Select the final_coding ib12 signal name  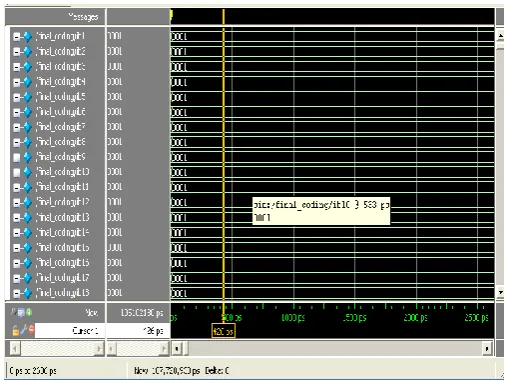[x=62, y=202]
